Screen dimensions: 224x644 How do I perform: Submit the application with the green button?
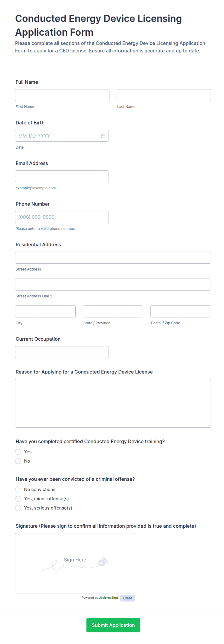click(x=113, y=625)
